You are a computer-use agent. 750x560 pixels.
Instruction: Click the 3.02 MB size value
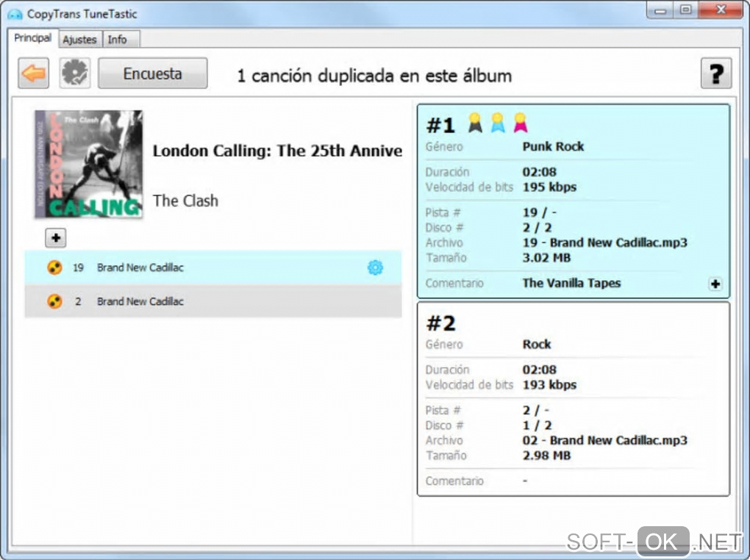[546, 258]
